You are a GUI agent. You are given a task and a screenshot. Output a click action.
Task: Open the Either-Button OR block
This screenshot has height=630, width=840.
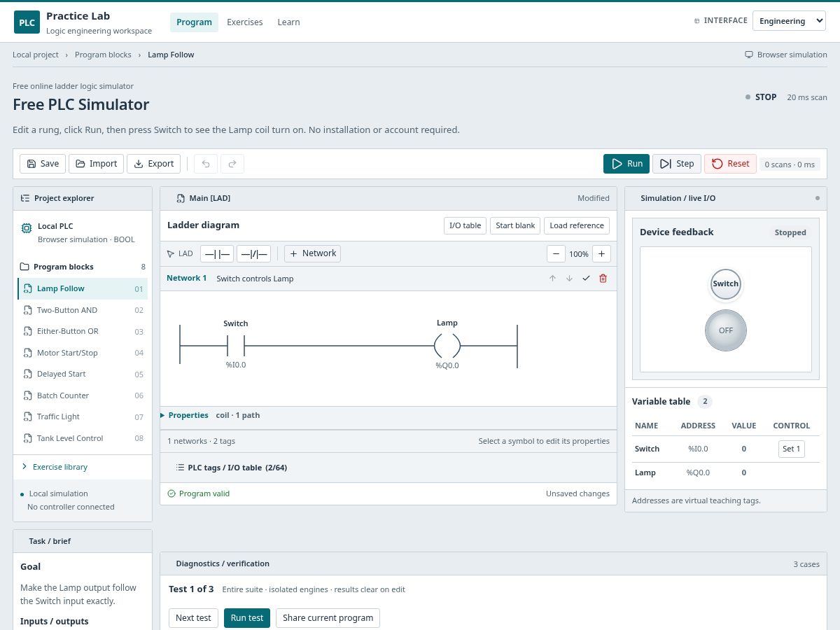[83, 331]
